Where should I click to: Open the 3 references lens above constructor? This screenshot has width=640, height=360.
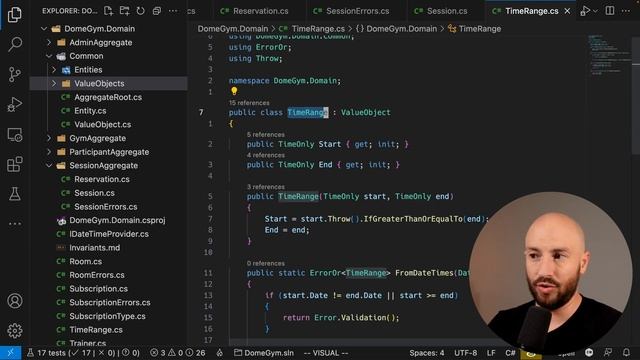pyautogui.click(x=266, y=187)
